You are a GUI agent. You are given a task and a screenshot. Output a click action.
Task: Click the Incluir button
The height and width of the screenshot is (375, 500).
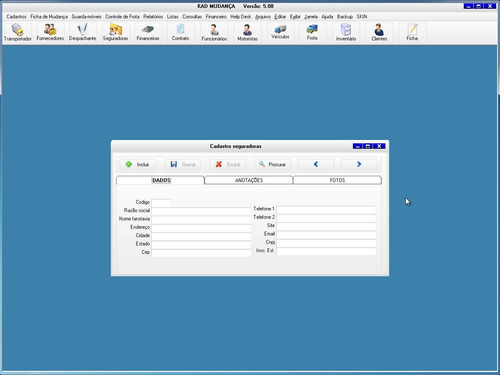(x=138, y=164)
